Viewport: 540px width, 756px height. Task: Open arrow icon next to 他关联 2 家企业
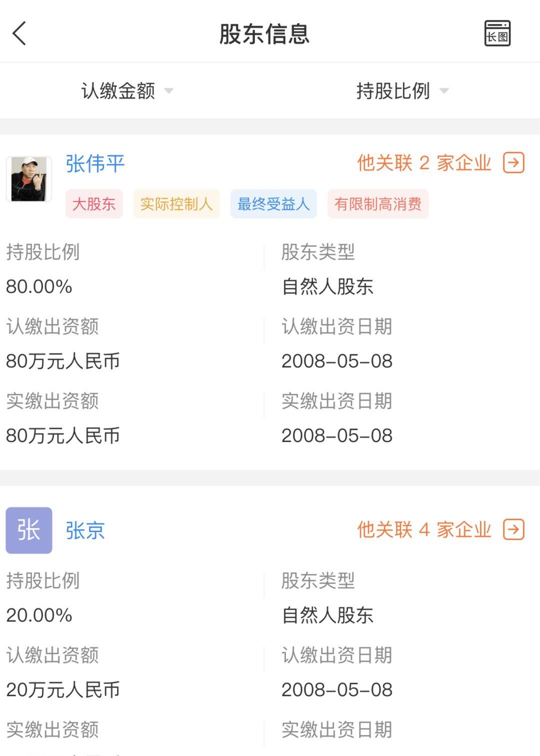click(x=513, y=163)
